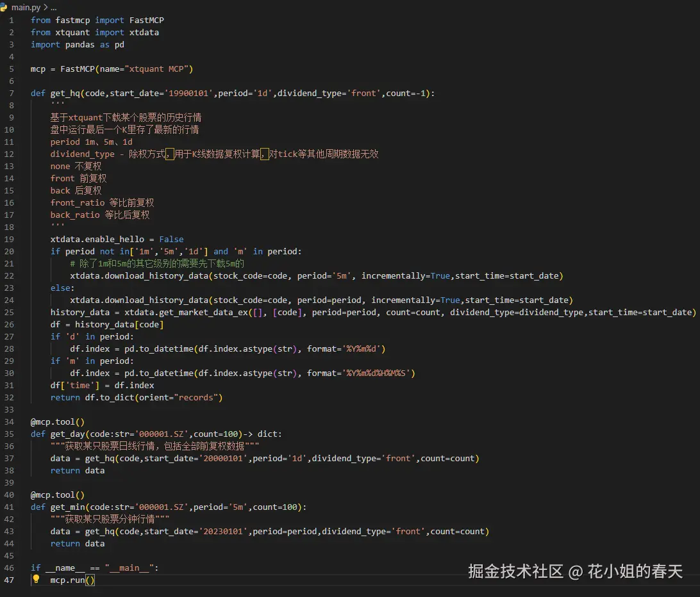Click 'back 后复权' docstring line

pyautogui.click(x=76, y=190)
